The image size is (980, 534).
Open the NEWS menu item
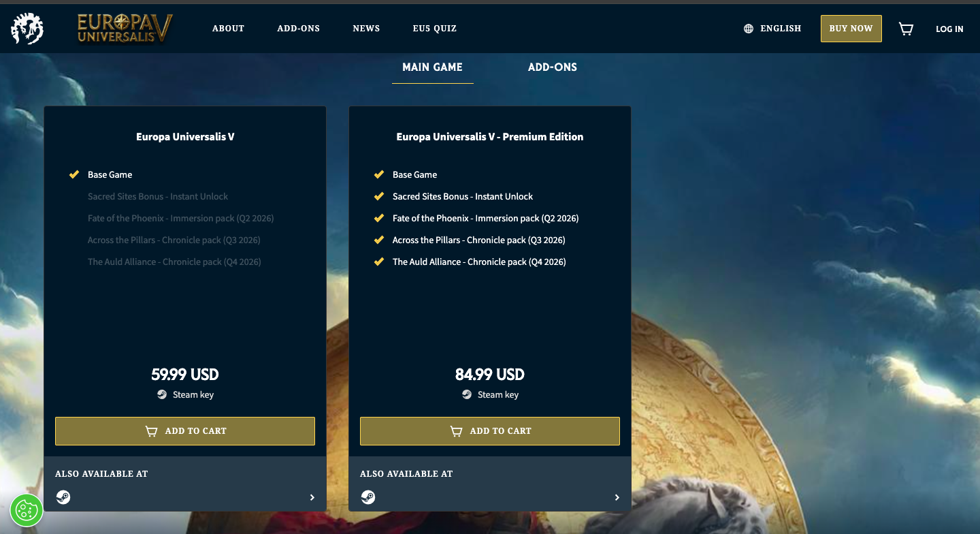tap(366, 29)
